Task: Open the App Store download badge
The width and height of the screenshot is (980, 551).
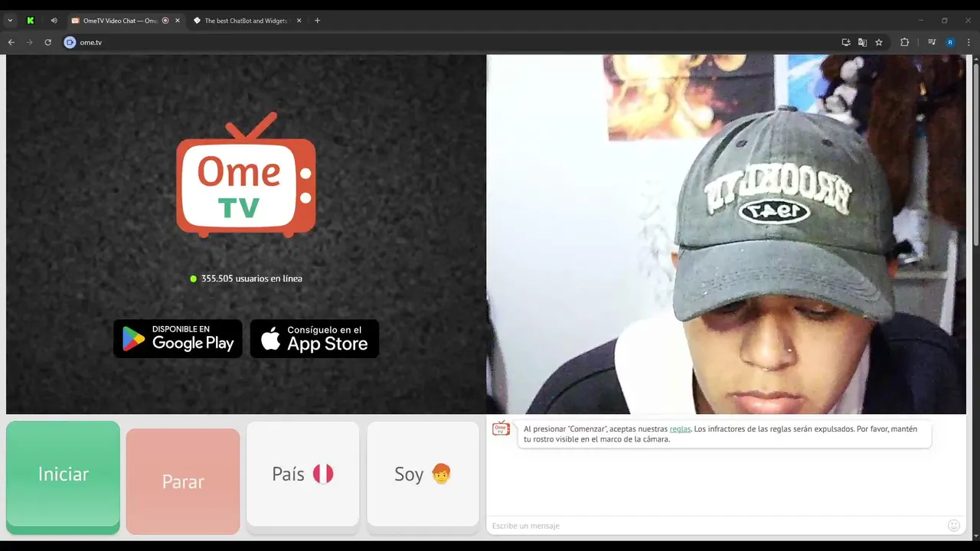Action: click(315, 338)
